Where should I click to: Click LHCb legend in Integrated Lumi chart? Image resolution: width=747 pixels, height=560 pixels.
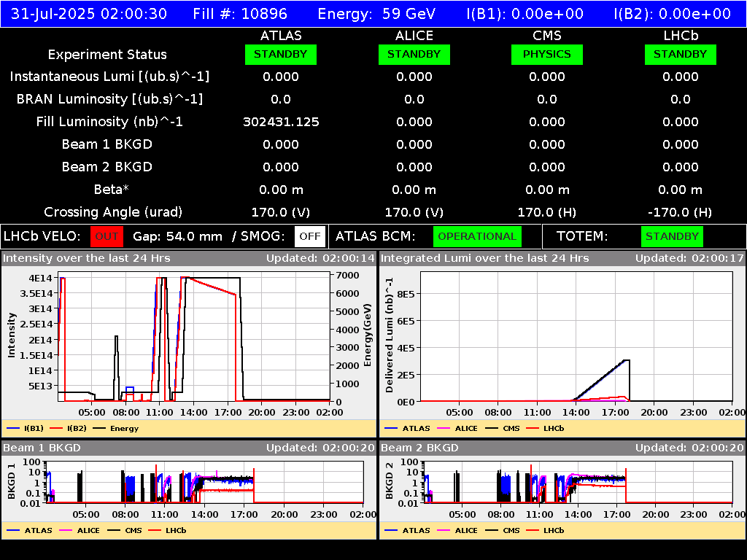click(545, 428)
